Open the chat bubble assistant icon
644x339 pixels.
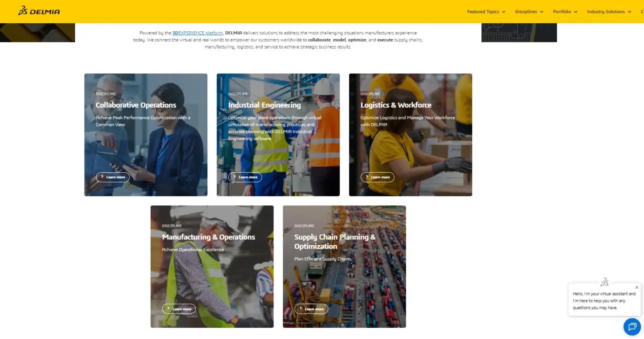pos(632,327)
